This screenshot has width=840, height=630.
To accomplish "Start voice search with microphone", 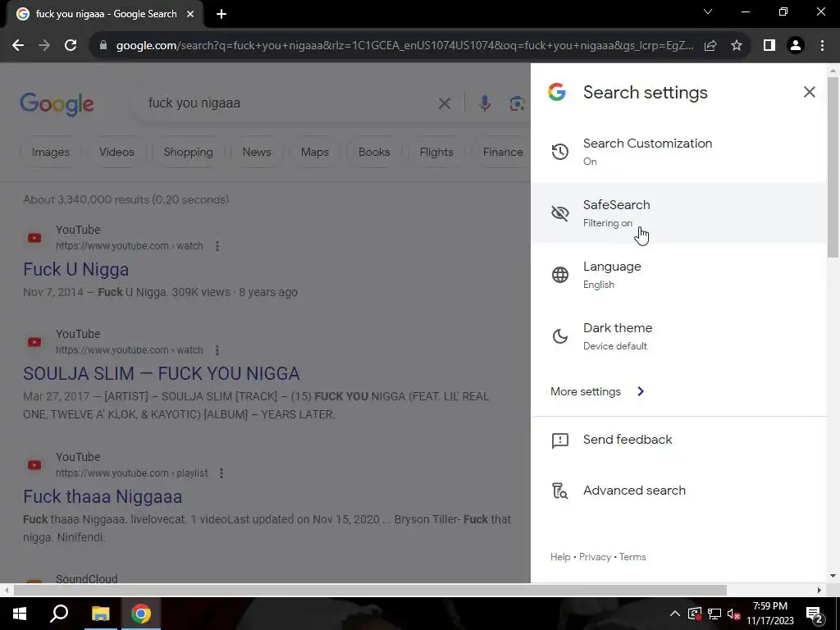I will coord(484,103).
